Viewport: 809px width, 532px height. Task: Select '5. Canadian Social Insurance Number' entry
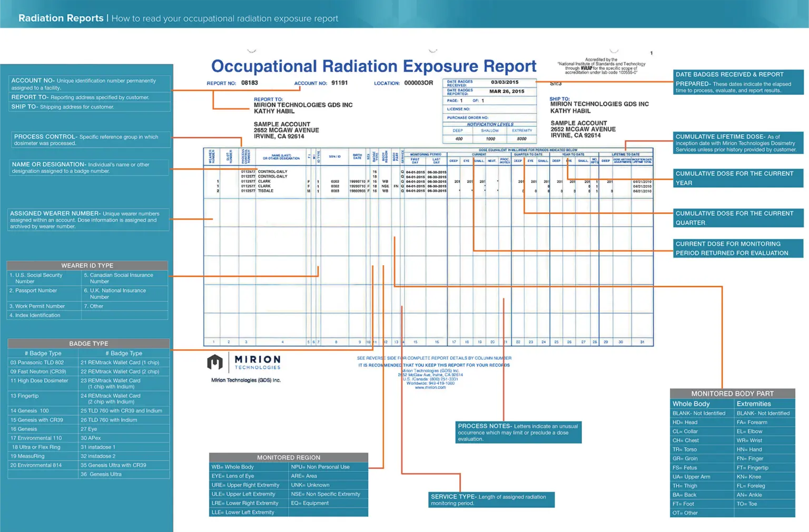click(125, 278)
